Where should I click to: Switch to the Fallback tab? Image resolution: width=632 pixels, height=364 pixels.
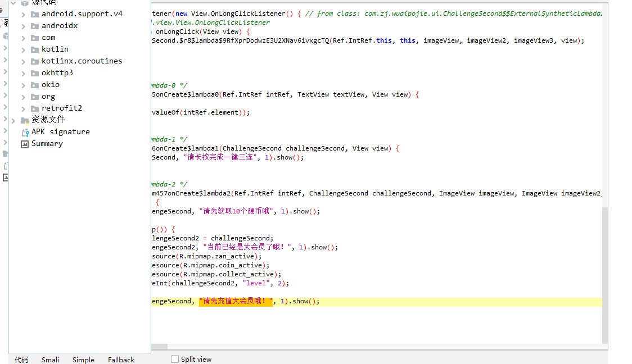point(121,360)
